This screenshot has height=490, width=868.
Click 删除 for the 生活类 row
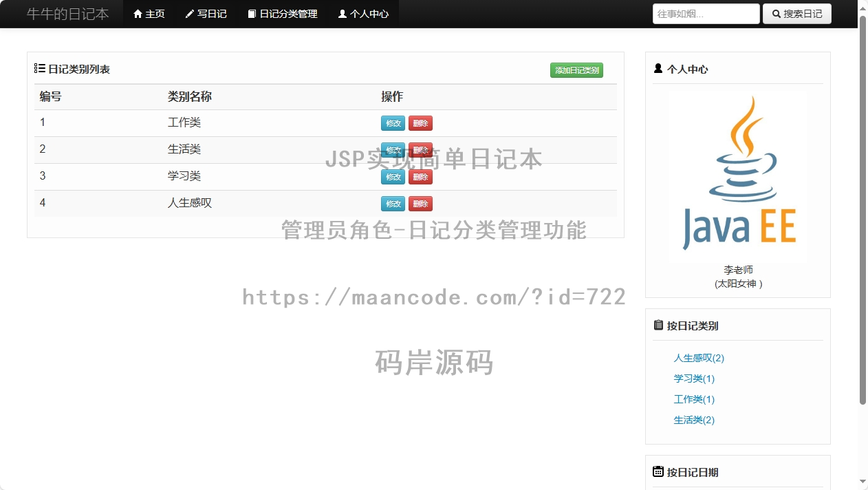420,150
